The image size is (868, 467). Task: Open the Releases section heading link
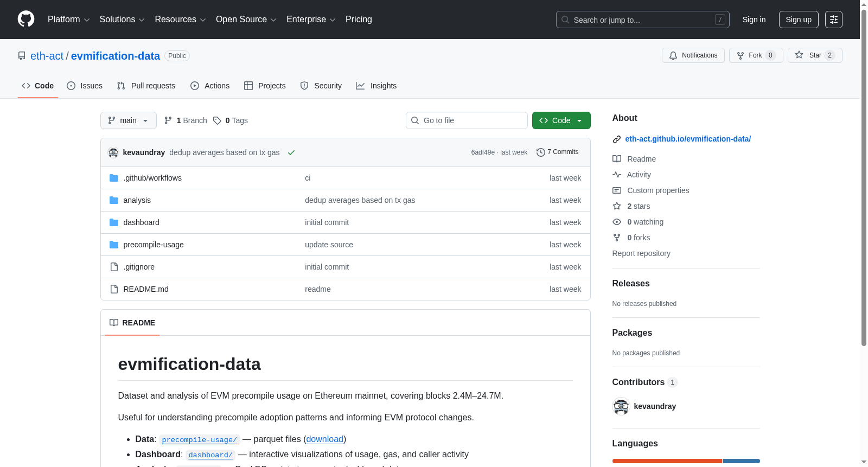pos(631,283)
